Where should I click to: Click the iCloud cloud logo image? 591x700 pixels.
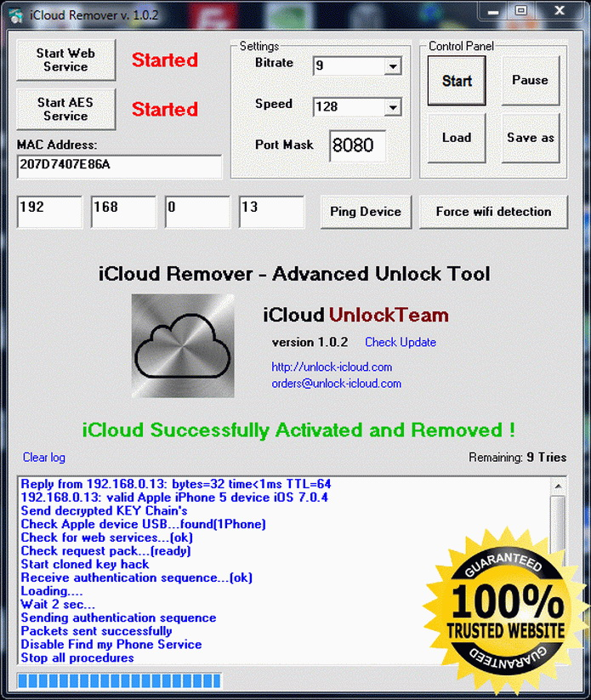pyautogui.click(x=183, y=345)
